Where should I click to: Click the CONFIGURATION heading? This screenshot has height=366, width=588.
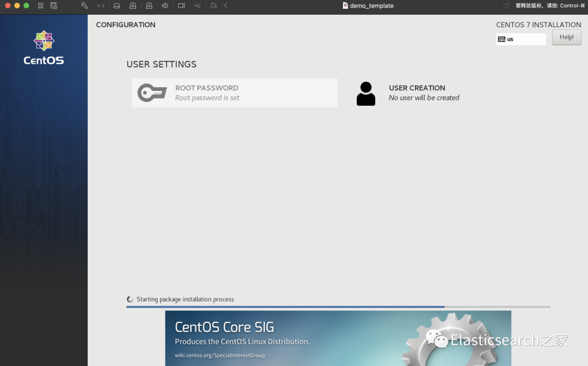point(126,25)
